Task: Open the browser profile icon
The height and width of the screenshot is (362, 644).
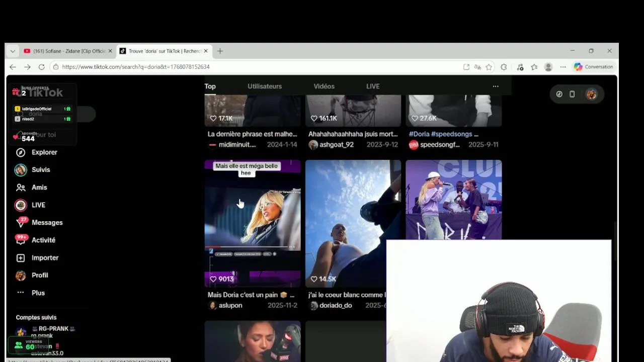Action: coord(548,67)
